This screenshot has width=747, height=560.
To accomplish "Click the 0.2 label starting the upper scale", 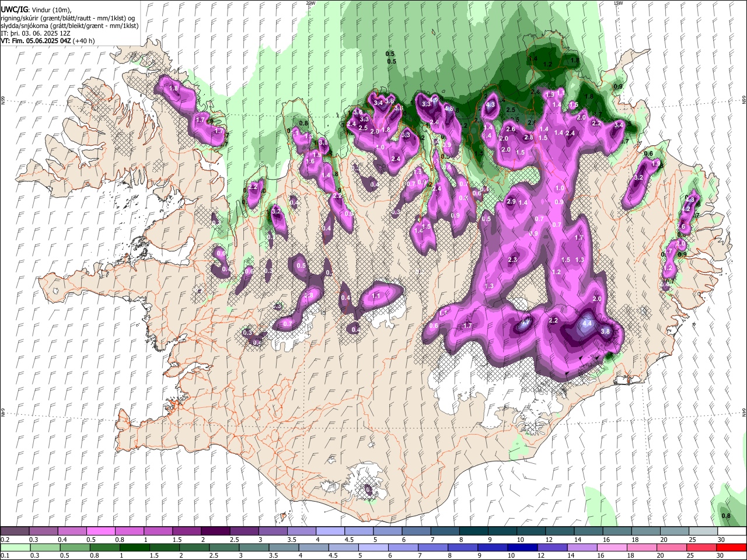I will (x=5, y=540).
